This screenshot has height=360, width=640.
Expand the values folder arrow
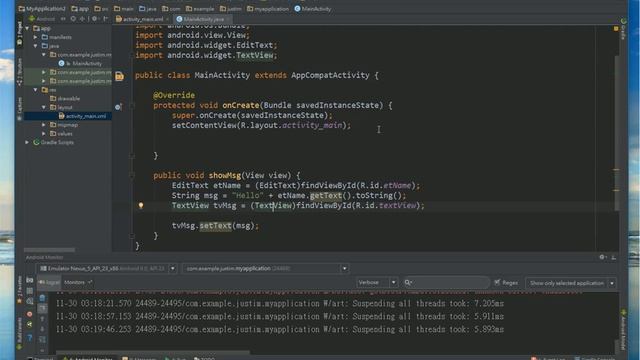pos(44,133)
